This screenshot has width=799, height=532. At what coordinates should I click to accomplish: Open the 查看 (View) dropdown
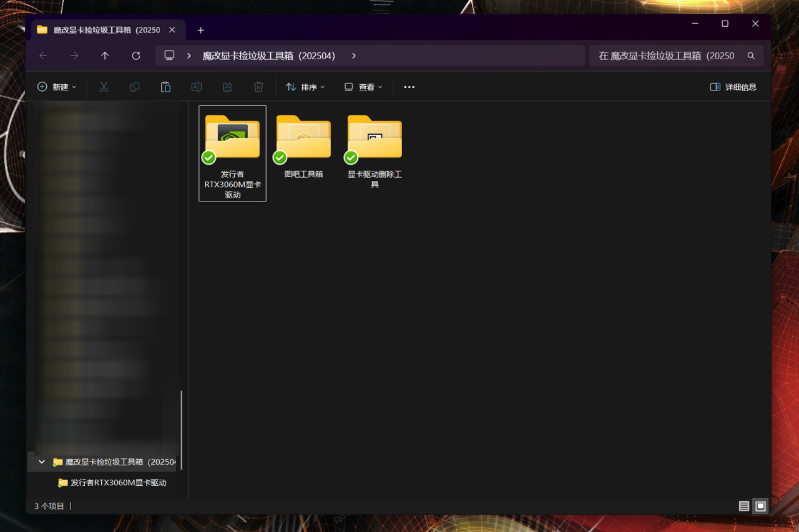click(x=363, y=87)
